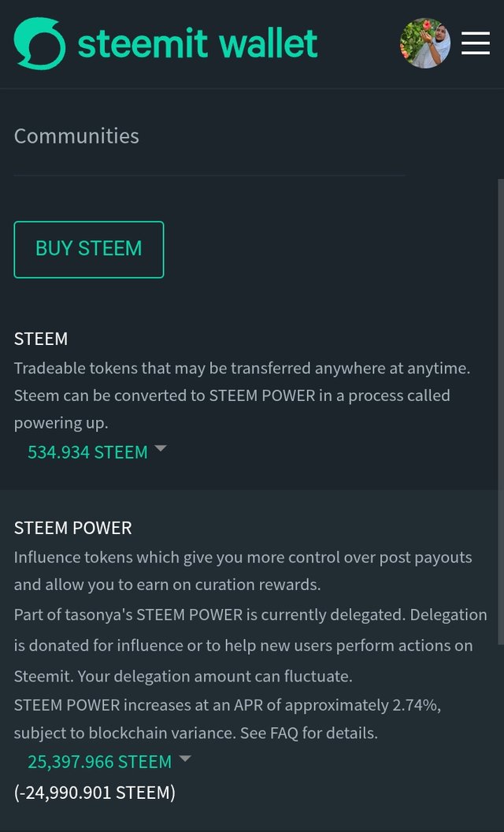Click the Steemit speech-bubble logo icon

coord(40,43)
